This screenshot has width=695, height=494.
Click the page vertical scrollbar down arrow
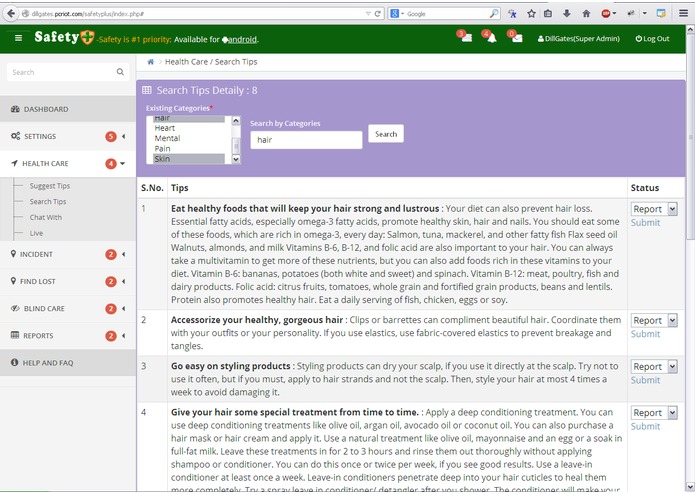click(x=690, y=487)
